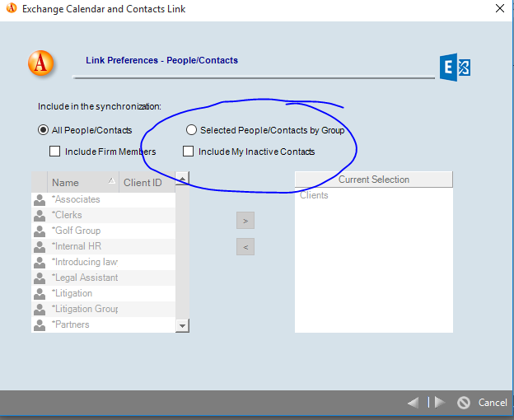Select the *Partners group row
Image resolution: width=514 pixels, height=420 pixels.
[104, 324]
